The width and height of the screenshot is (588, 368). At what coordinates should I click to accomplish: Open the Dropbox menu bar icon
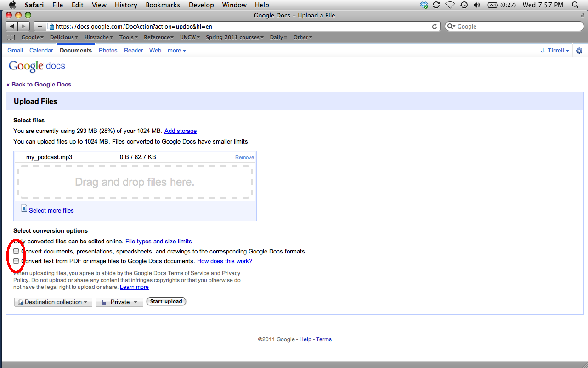424,5
